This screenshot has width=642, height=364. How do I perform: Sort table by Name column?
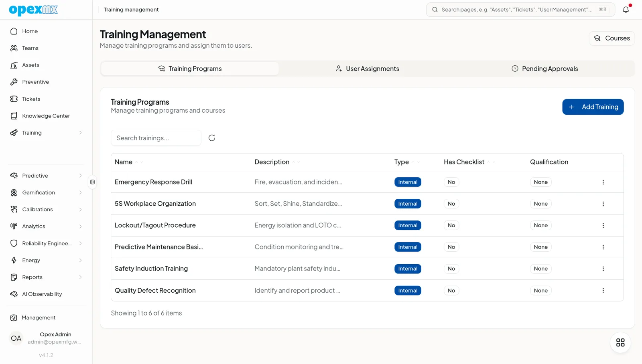(x=129, y=162)
